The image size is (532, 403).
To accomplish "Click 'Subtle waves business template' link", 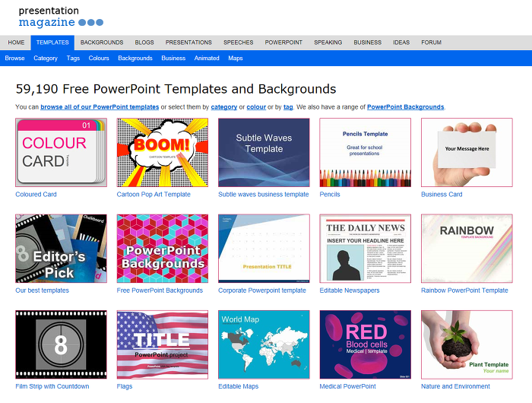I will (x=264, y=195).
